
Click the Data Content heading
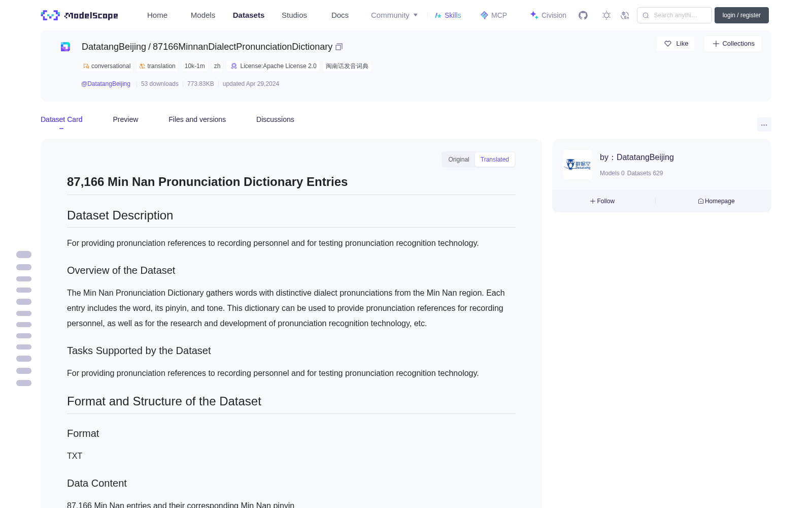[x=97, y=483]
